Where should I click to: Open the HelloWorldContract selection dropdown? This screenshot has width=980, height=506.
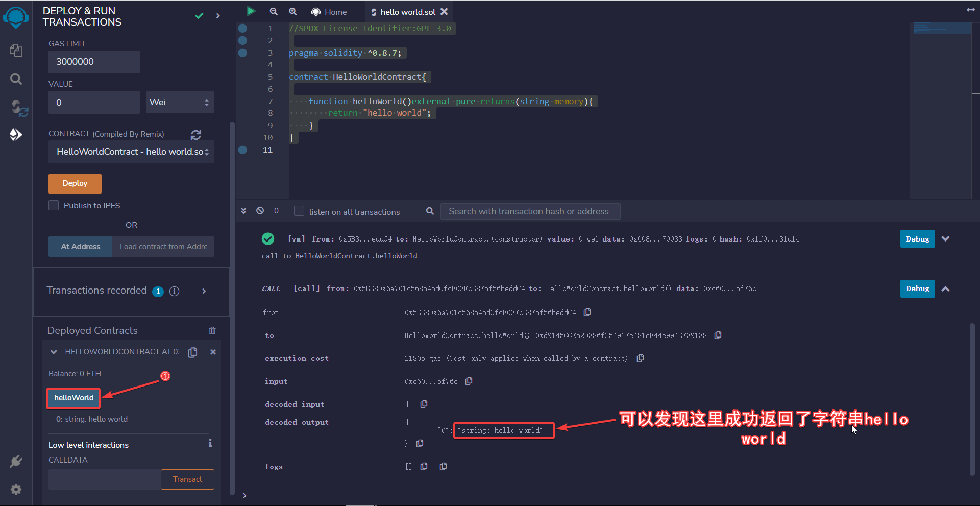coord(131,152)
